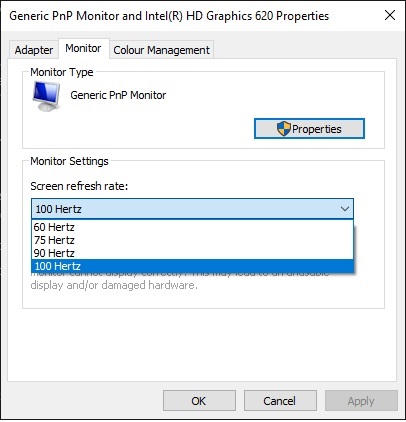Viewport: 406px width, 422px height.
Task: Select the highlighted 100 Hertz list entry
Action: 192,266
